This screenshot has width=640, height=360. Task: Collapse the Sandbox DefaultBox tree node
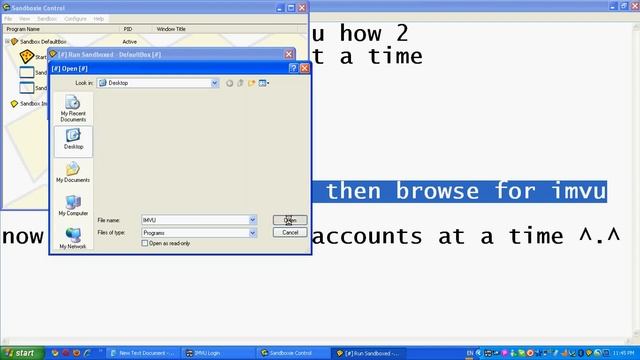point(7,42)
